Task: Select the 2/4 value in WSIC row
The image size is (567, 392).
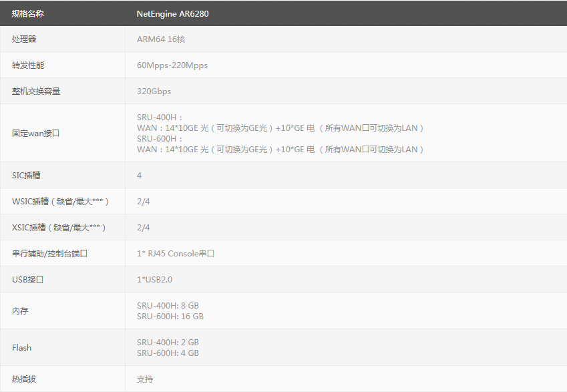Action: point(143,202)
